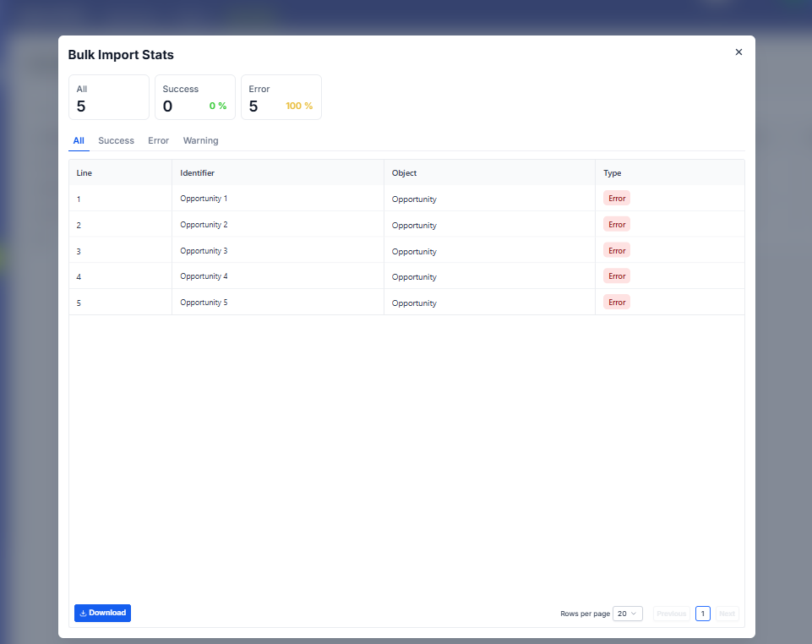Image resolution: width=812 pixels, height=644 pixels.
Task: Switch to the Success tab
Action: [x=116, y=140]
